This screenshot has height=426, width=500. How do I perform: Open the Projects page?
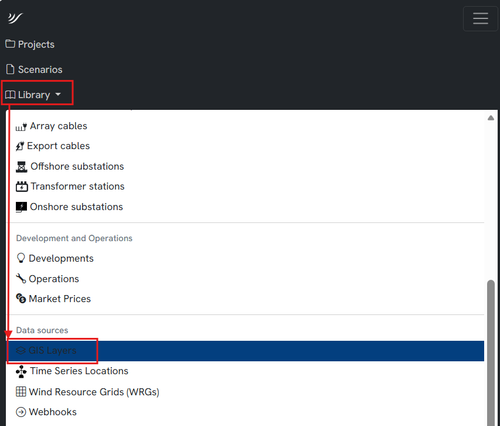tap(36, 44)
